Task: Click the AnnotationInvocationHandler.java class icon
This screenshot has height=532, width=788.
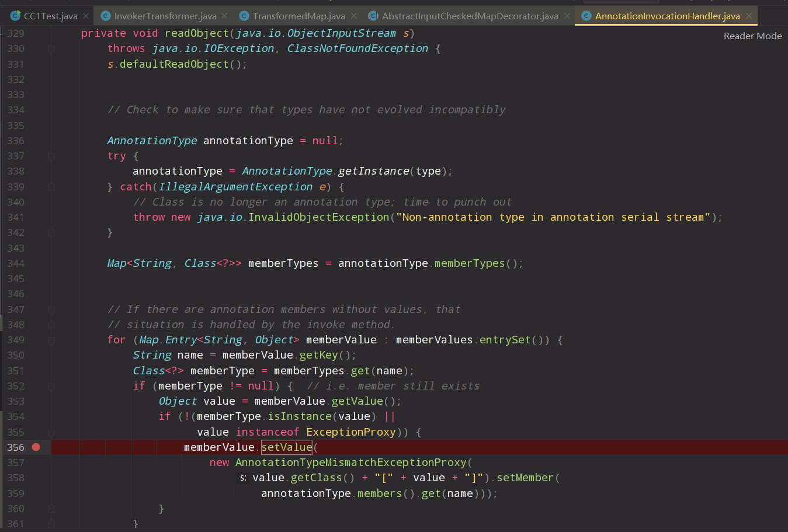Action: tap(586, 16)
